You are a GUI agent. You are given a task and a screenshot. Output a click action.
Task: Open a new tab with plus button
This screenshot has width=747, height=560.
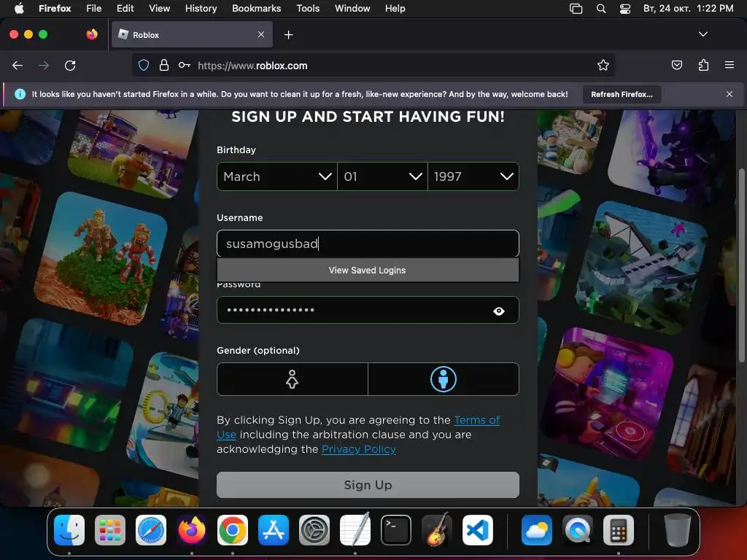coord(288,35)
